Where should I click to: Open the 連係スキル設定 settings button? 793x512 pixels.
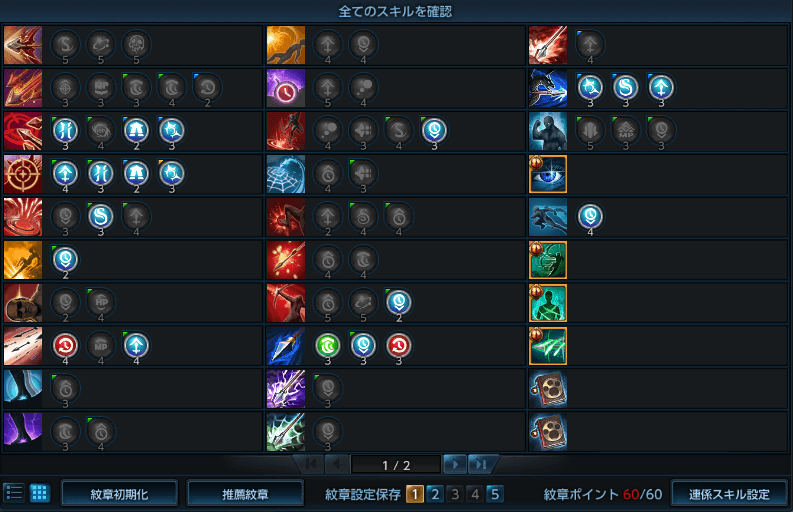[729, 493]
